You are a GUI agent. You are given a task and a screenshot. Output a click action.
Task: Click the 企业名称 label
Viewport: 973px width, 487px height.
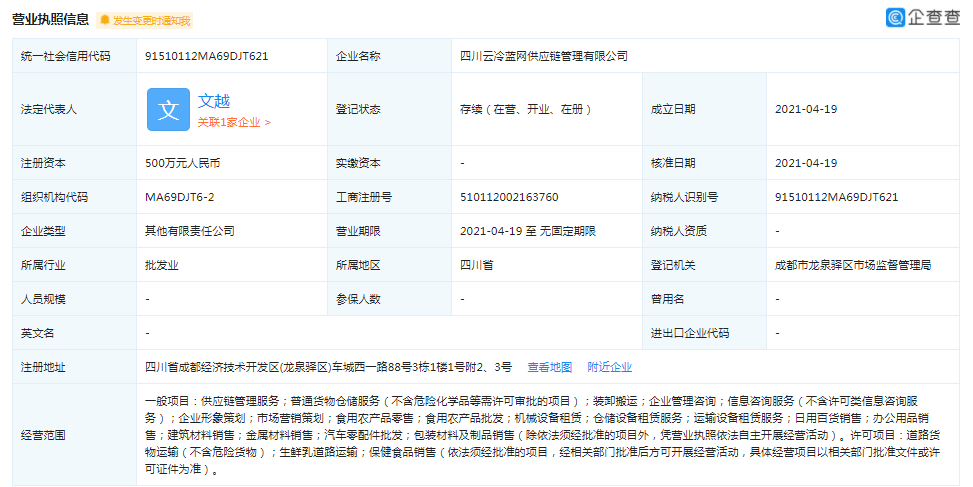[x=358, y=56]
